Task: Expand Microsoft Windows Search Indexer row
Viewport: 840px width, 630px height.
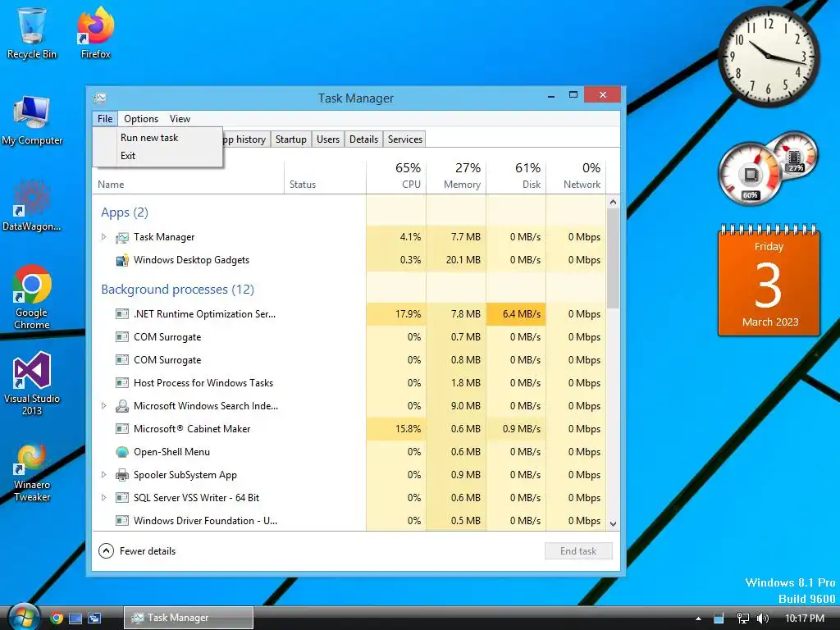Action: tap(104, 406)
